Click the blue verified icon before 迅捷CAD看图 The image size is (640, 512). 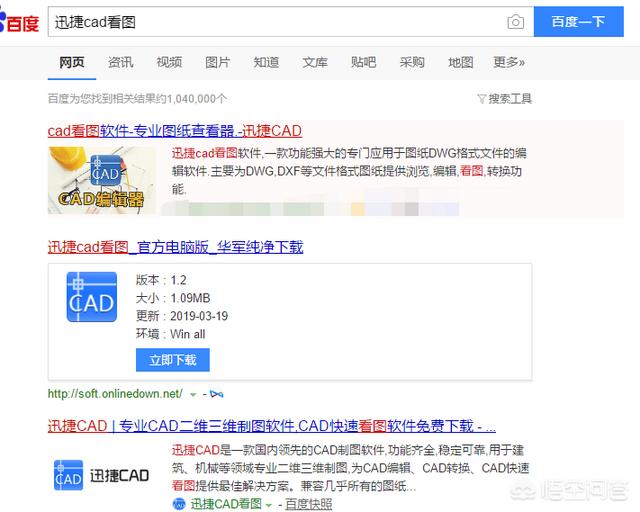click(x=179, y=503)
